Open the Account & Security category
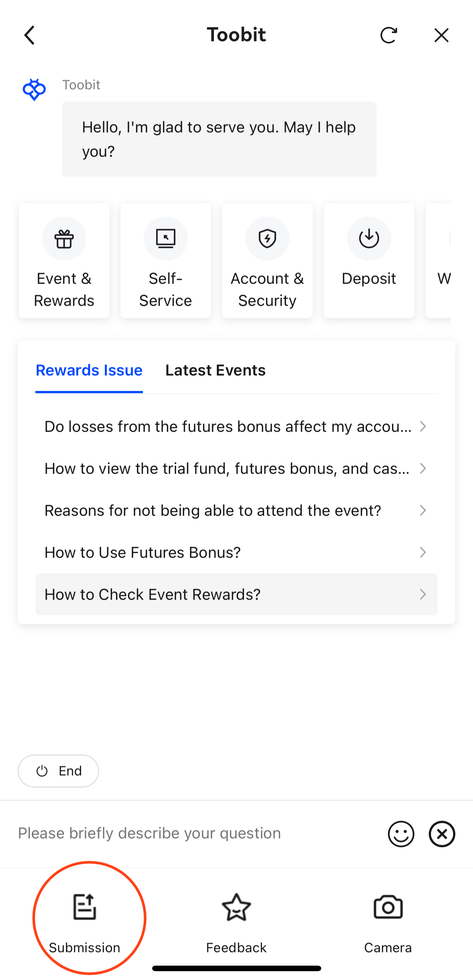 (267, 261)
